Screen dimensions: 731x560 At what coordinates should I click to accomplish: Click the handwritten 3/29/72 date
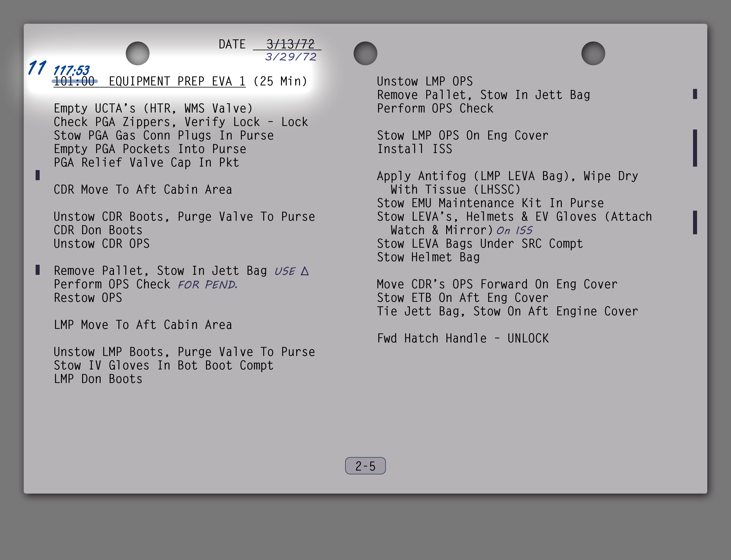coord(291,57)
